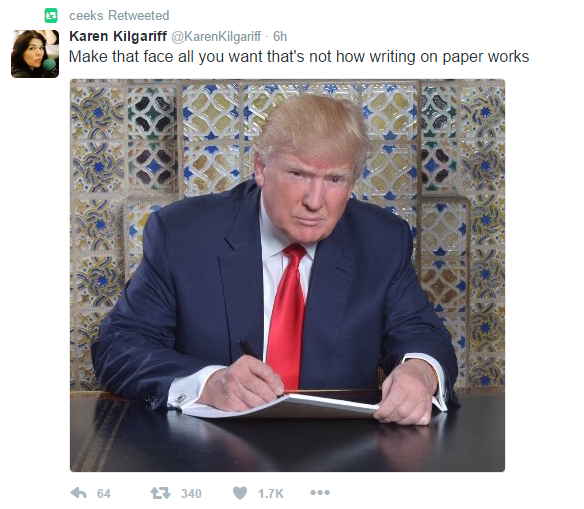Like the tweet with heart icon
The height and width of the screenshot is (509, 584).
click(240, 493)
